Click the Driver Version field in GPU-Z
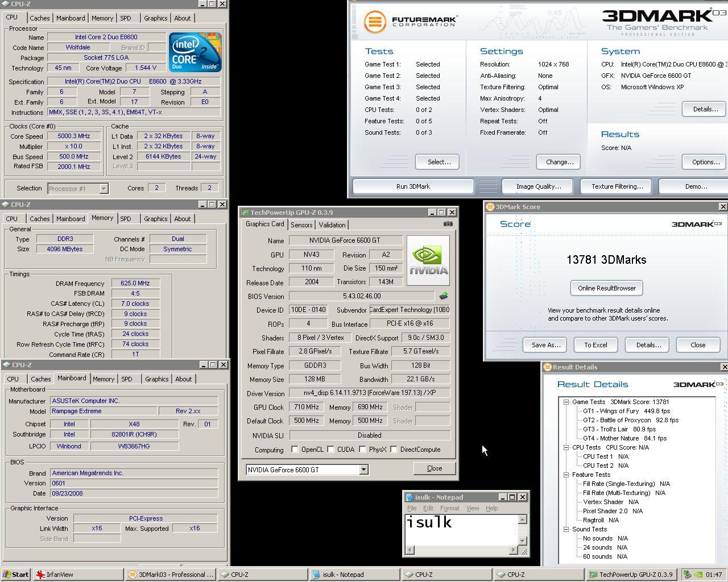The image size is (728, 582). (369, 393)
